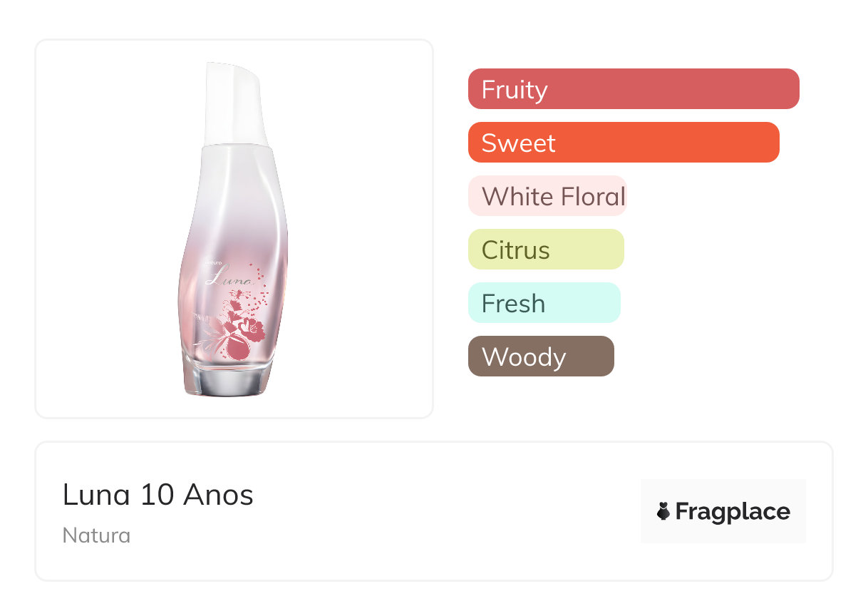Click the Natura brand name

[x=96, y=535]
